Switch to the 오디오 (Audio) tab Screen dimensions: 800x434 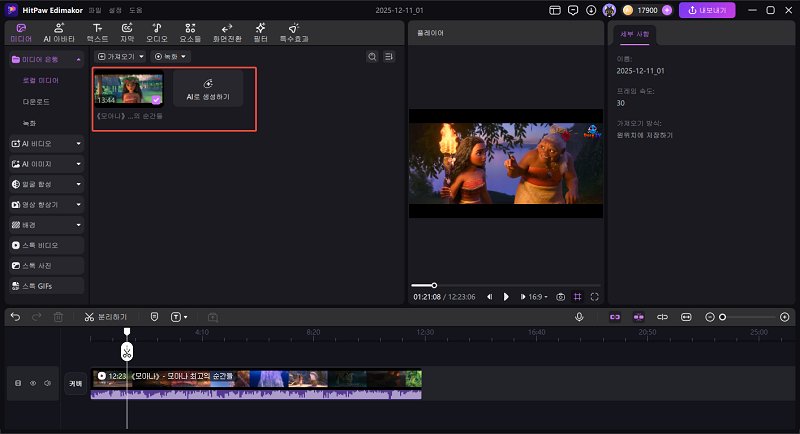click(157, 33)
